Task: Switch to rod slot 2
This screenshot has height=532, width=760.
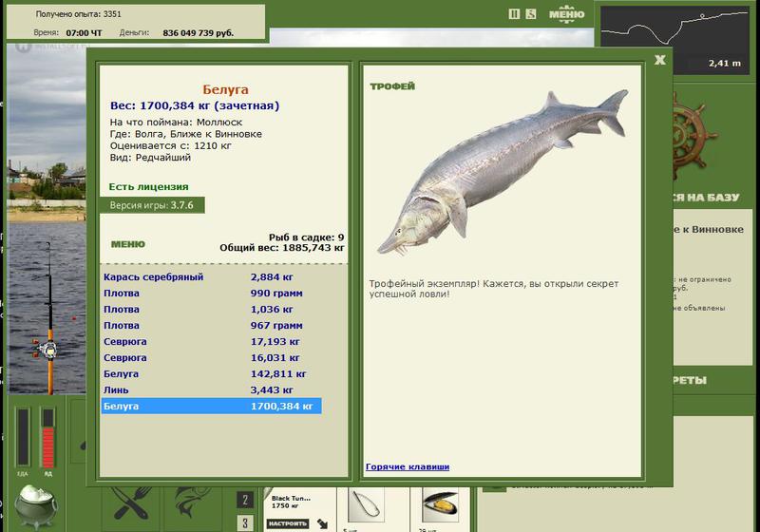Action: click(245, 500)
